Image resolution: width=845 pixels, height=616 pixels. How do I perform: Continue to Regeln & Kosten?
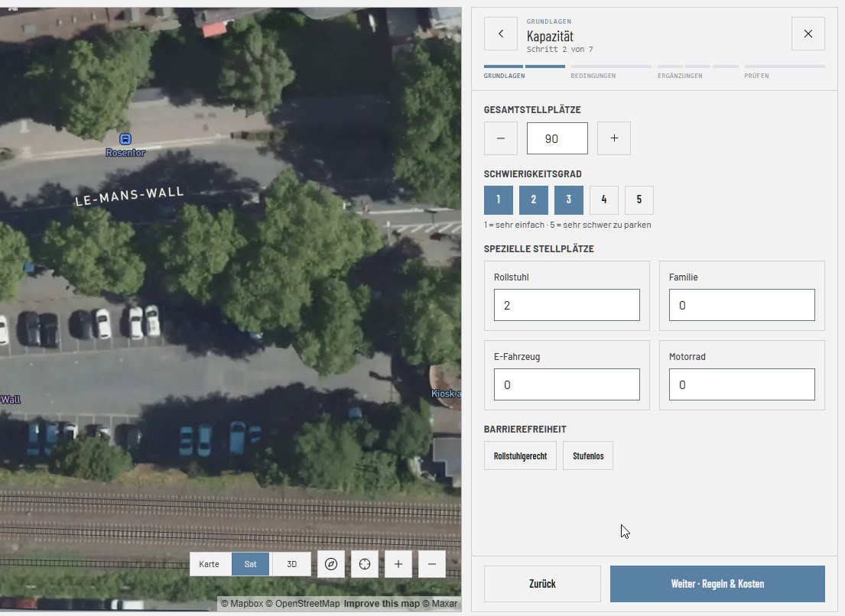pos(717,584)
